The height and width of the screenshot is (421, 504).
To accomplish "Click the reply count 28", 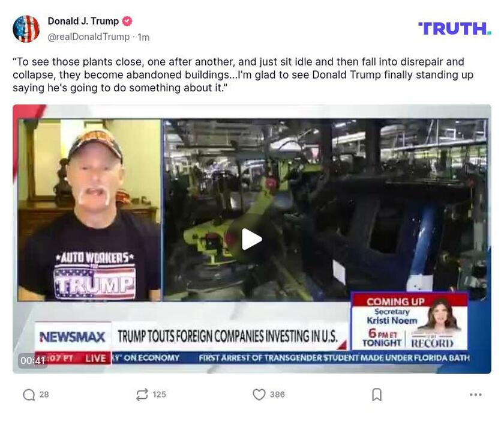I will pos(44,395).
